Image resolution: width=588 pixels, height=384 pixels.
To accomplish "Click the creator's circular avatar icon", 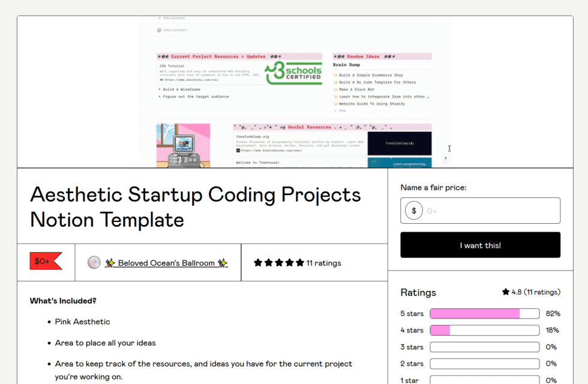I will click(94, 262).
